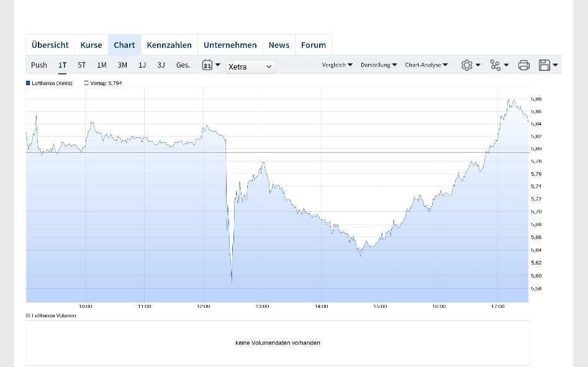Expand the Xetra exchange dropdown
Screen dimensions: 588x367
click(x=250, y=66)
